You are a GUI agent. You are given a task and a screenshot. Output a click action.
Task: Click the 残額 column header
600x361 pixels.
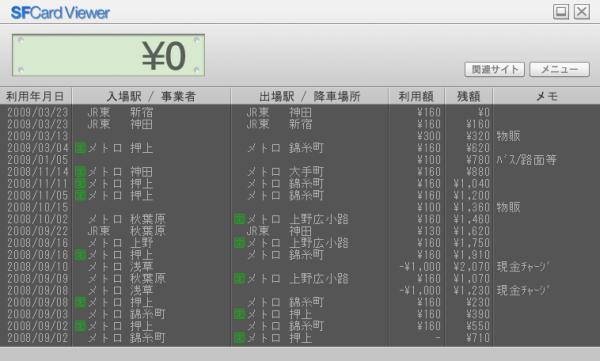(469, 96)
